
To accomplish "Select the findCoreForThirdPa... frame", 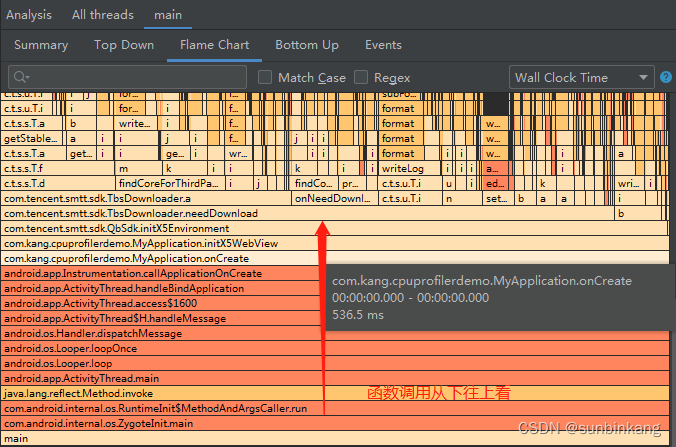I will click(170, 183).
